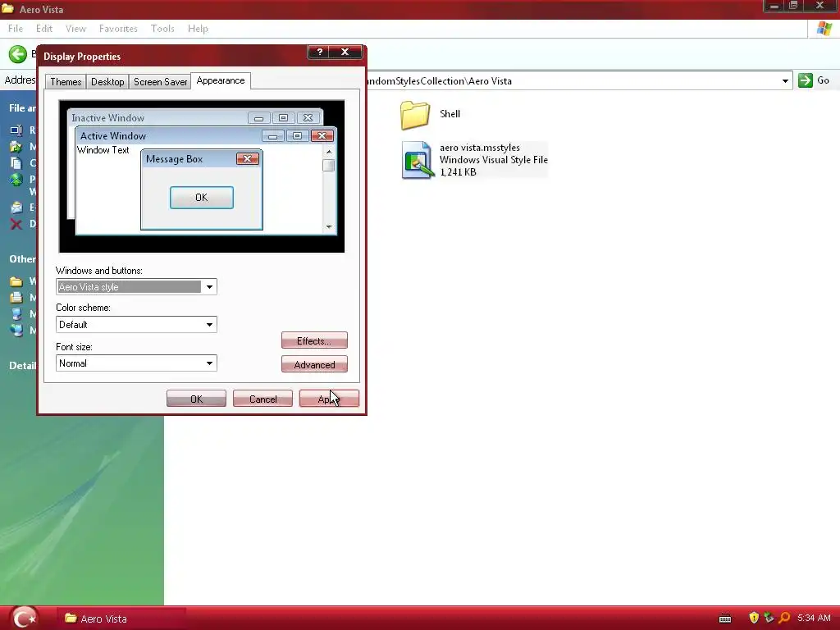Click the Effects... button
840x630 pixels.
[x=314, y=340]
